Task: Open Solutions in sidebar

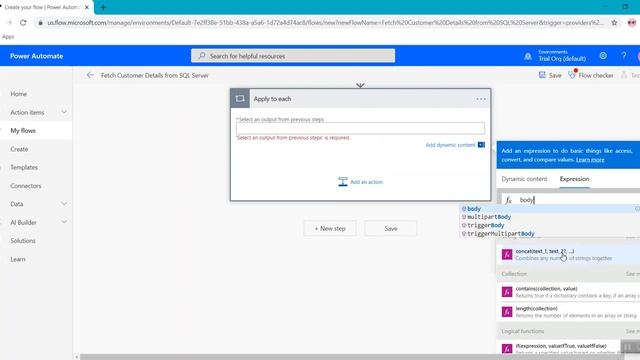Action: [23, 241]
